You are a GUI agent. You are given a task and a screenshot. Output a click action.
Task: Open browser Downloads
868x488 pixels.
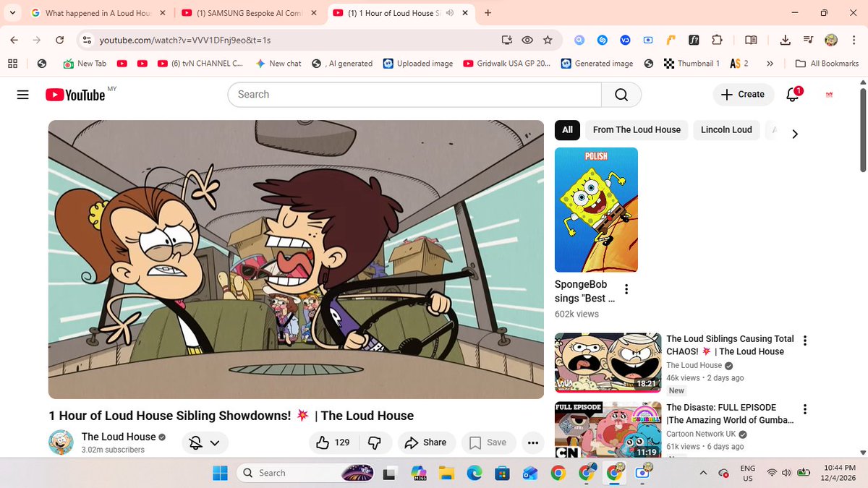786,40
